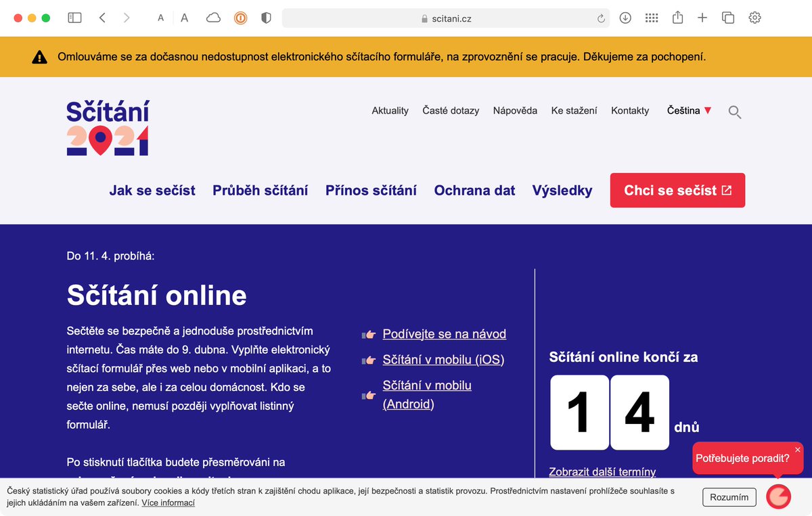Open the Výsledky section

pyautogui.click(x=562, y=191)
